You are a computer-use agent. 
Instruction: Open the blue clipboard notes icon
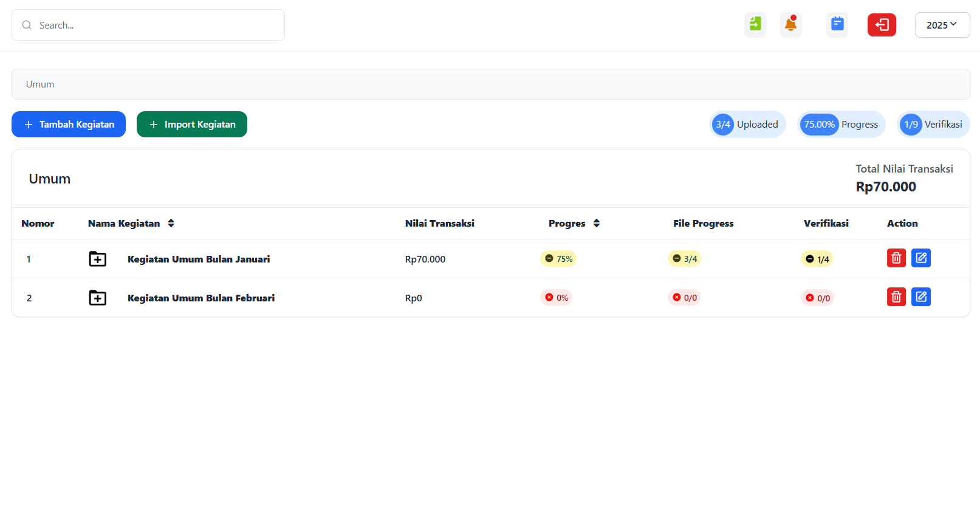[x=837, y=24]
